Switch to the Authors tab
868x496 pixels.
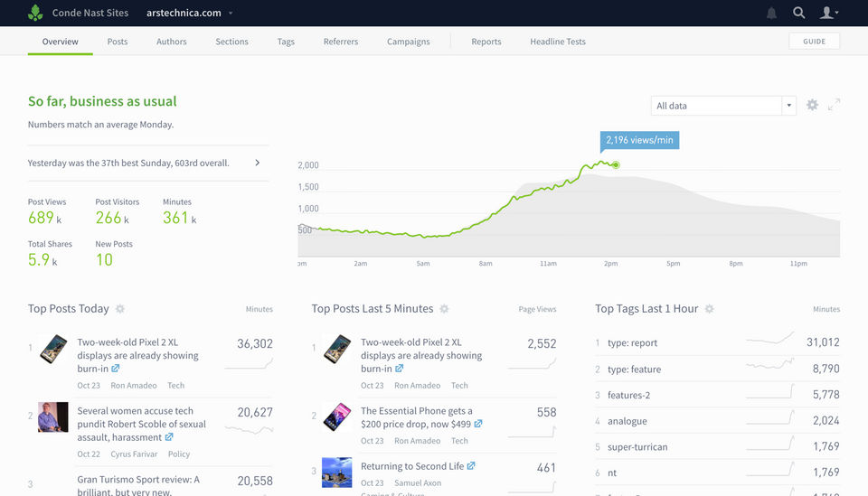click(172, 42)
